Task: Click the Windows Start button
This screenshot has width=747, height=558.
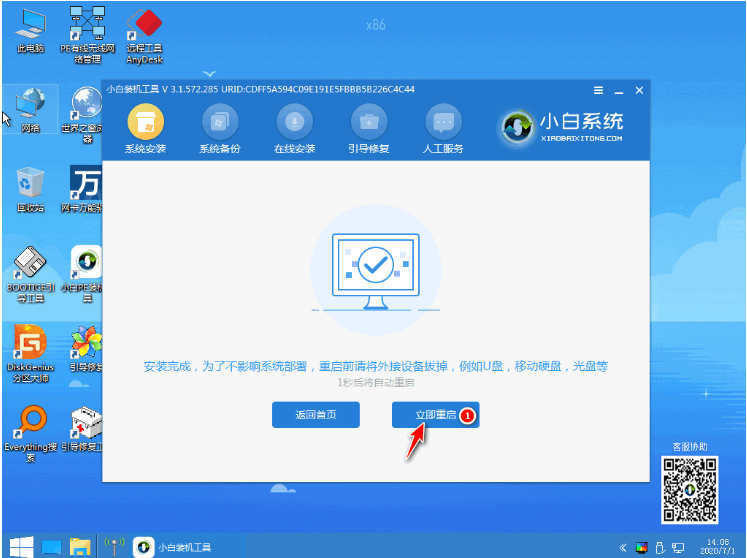Action: [21, 547]
